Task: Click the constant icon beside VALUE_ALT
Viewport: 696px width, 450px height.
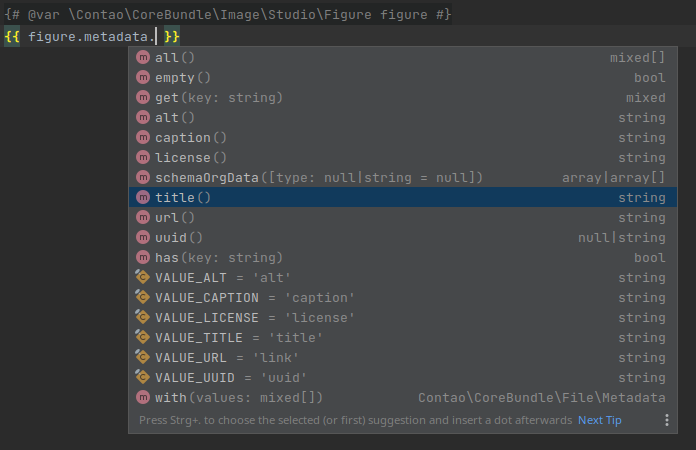Action: (142, 277)
